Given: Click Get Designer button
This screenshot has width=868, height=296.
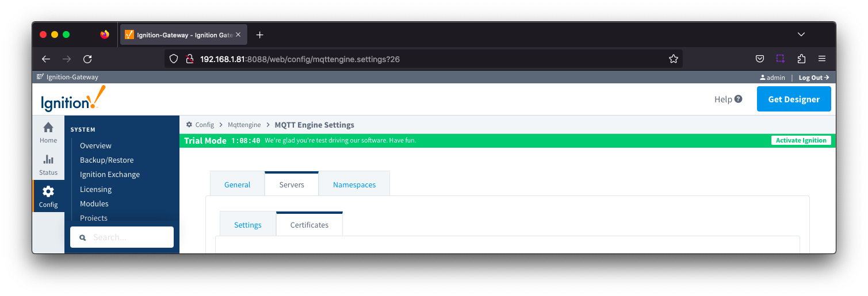Looking at the screenshot, I should pos(794,99).
